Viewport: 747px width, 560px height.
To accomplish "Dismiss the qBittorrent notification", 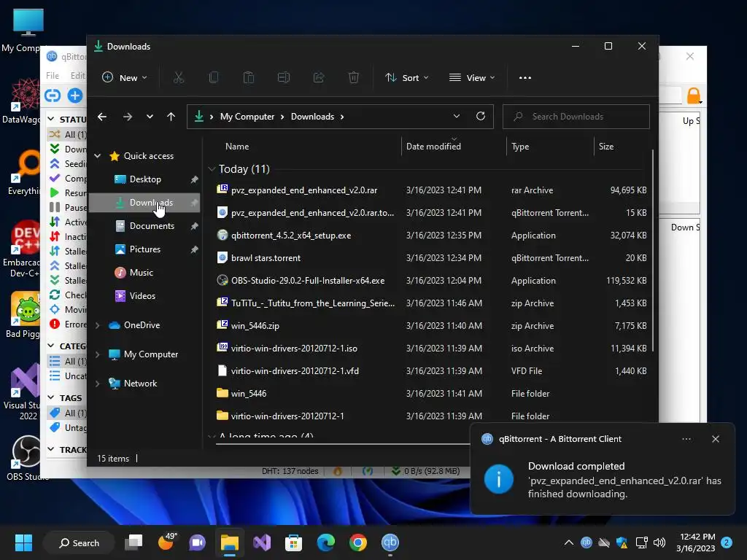I will pos(716,439).
